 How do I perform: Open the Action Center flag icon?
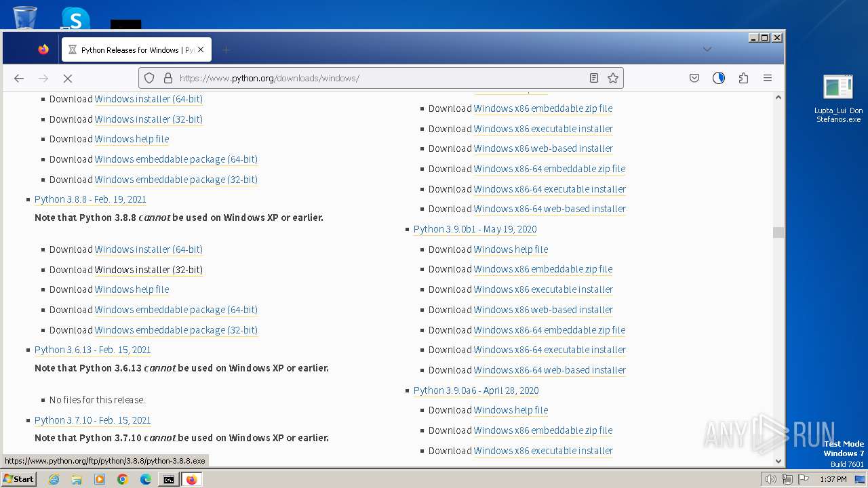tap(804, 479)
